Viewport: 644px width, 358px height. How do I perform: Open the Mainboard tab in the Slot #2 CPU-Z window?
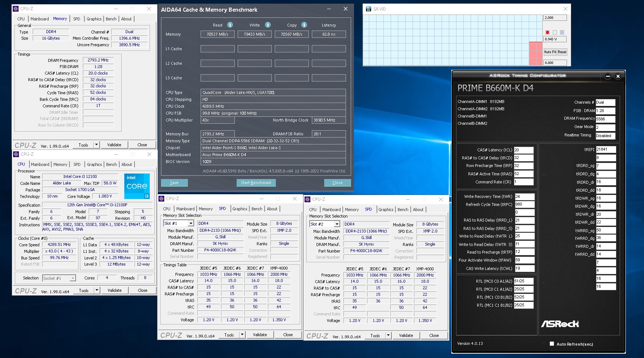tap(331, 210)
